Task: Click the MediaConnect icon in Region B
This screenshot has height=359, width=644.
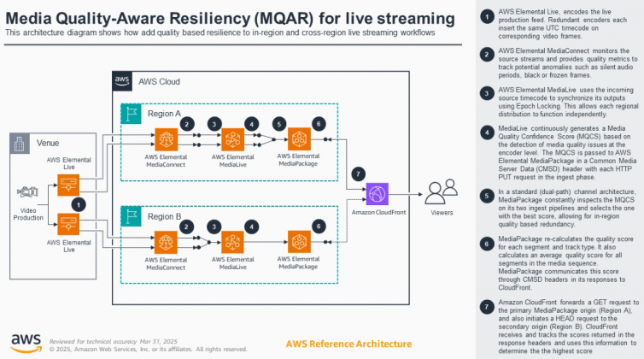Action: tap(166, 240)
